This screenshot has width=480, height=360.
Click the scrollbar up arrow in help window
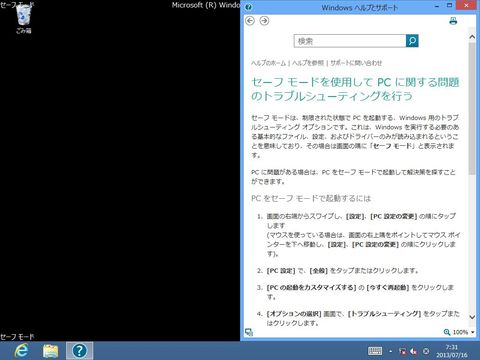(x=472, y=37)
